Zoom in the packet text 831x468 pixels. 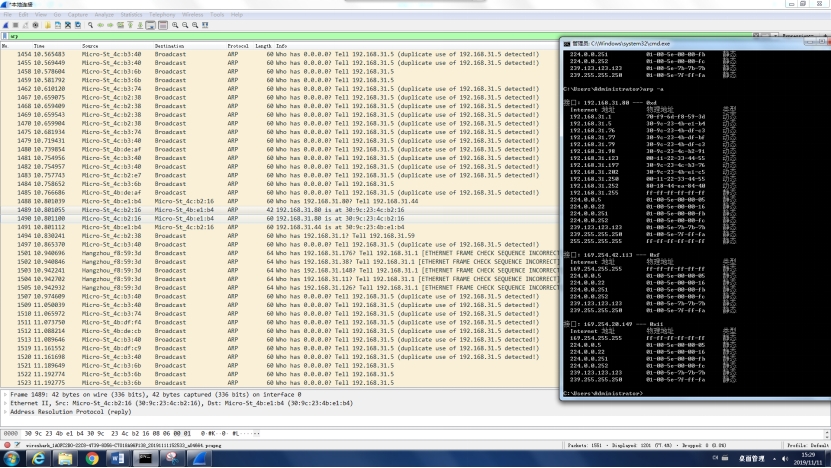(x=175, y=25)
